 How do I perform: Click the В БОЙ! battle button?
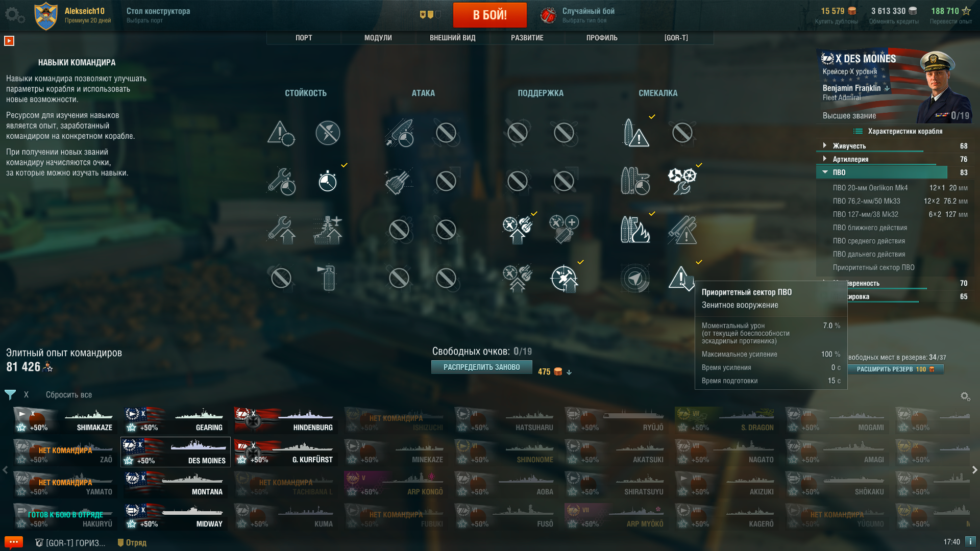tap(489, 15)
